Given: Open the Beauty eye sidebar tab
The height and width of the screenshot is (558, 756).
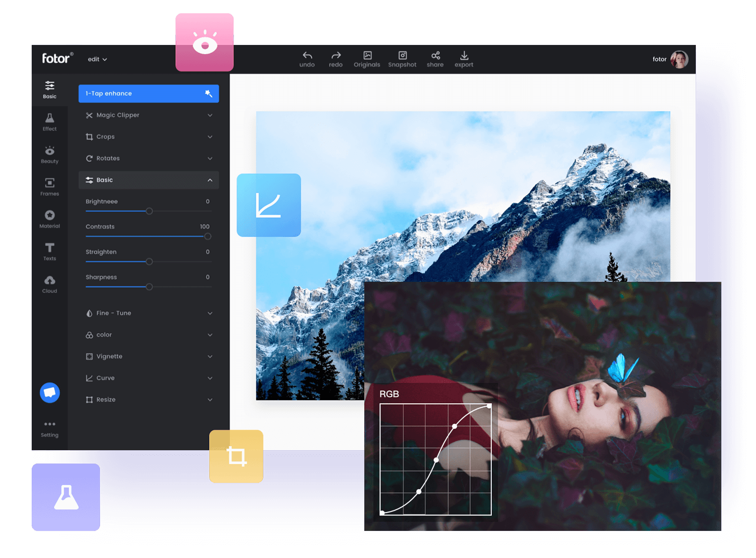Looking at the screenshot, I should [x=50, y=154].
